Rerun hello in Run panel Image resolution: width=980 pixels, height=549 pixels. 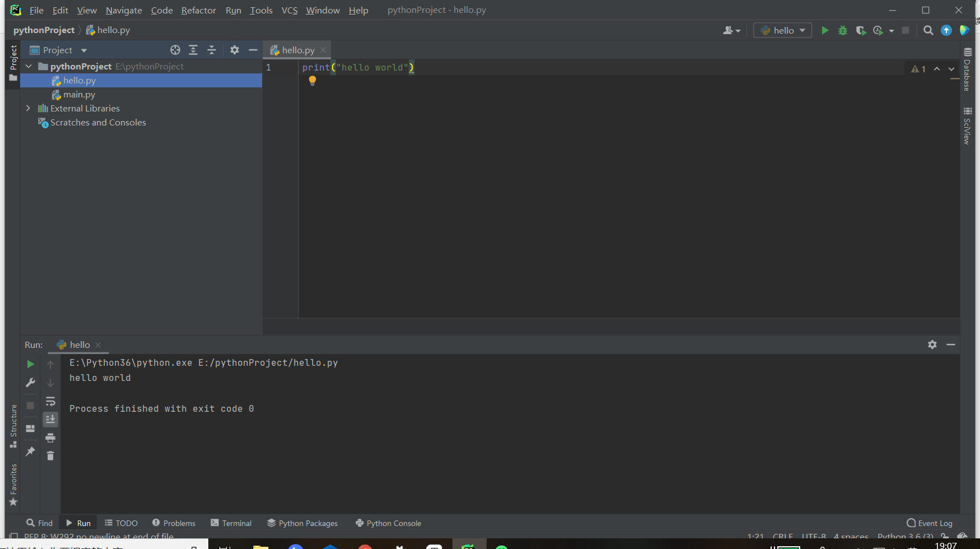pos(30,364)
